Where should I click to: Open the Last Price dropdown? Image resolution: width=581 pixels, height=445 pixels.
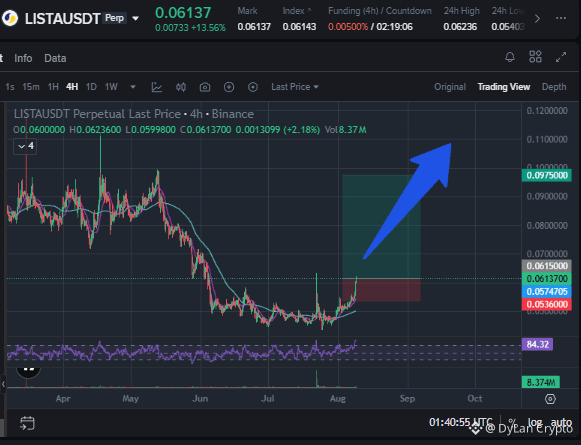[x=295, y=87]
